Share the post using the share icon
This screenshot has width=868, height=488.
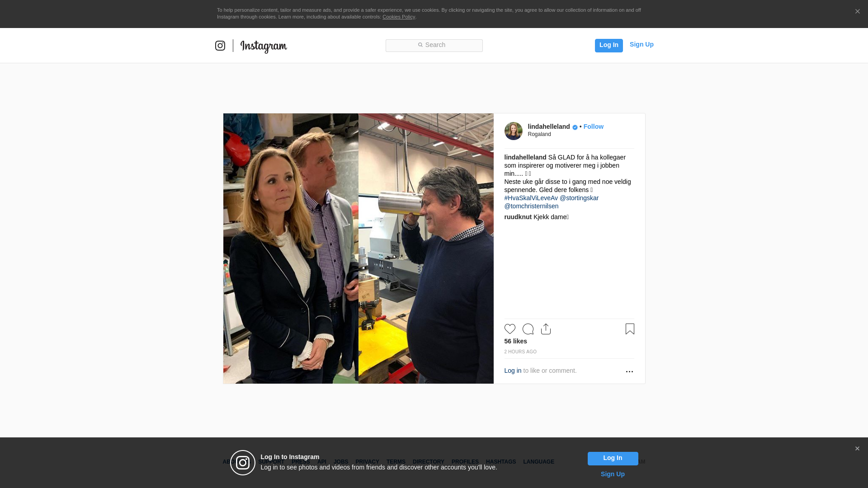tap(546, 329)
